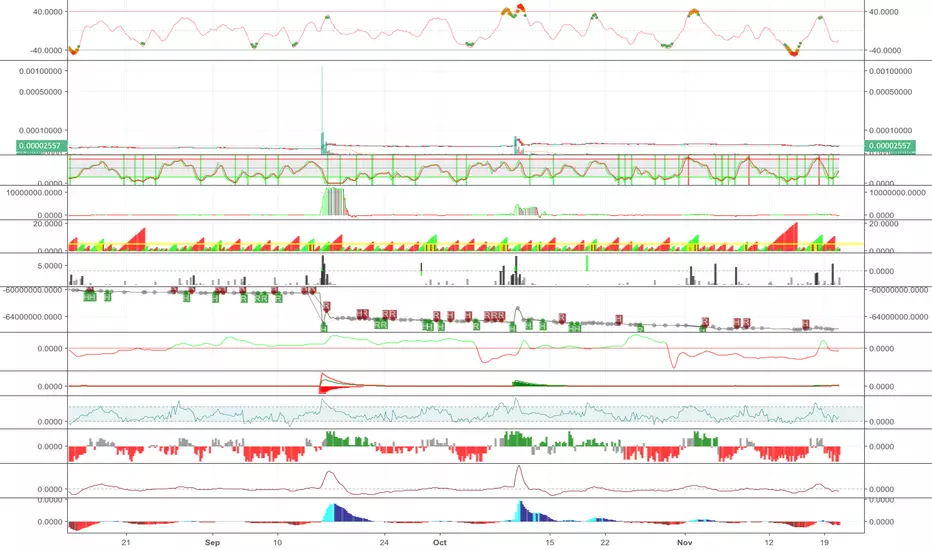Viewport: 932px width, 550px height.
Task: Click the 20.0000 label on the left axis
Action: pos(48,224)
